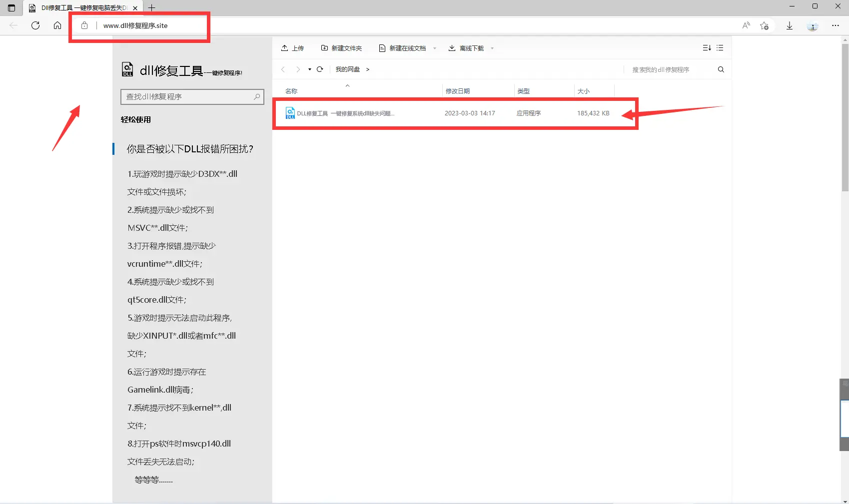Click text Gamelink.dll病毒

coord(160,390)
